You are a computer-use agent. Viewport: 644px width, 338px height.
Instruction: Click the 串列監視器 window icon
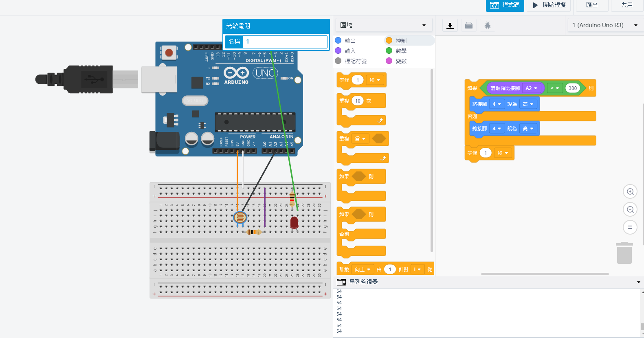[341, 282]
